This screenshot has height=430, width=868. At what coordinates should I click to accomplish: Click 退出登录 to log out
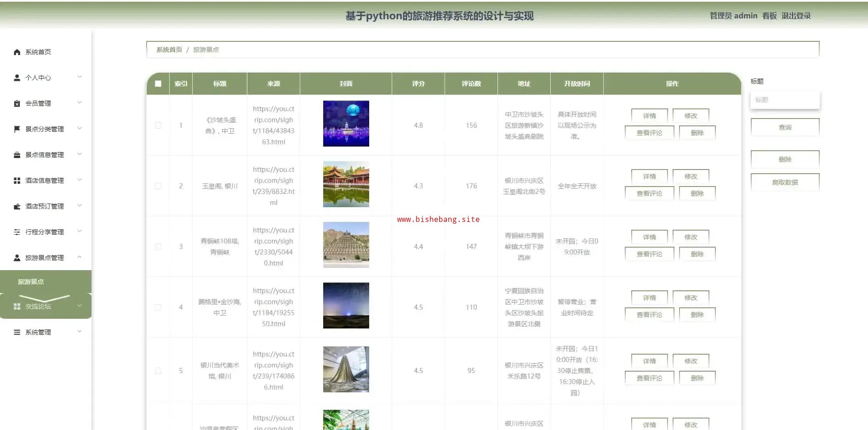click(x=796, y=16)
